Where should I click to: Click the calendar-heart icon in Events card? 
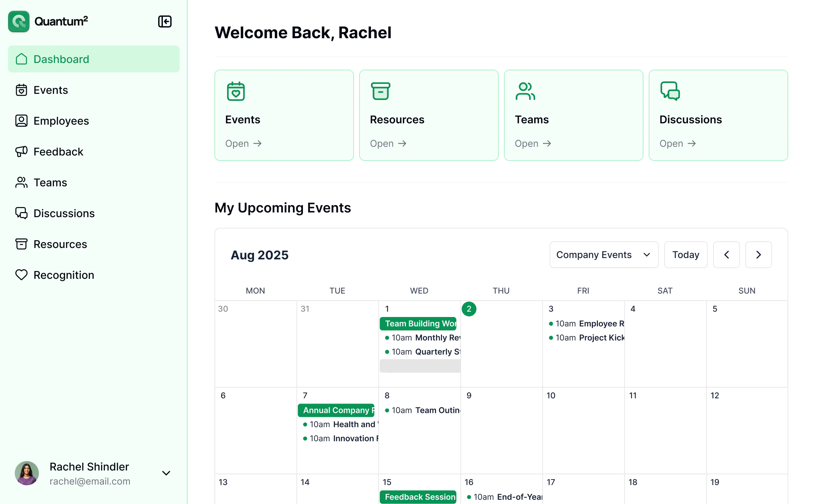[x=236, y=91]
